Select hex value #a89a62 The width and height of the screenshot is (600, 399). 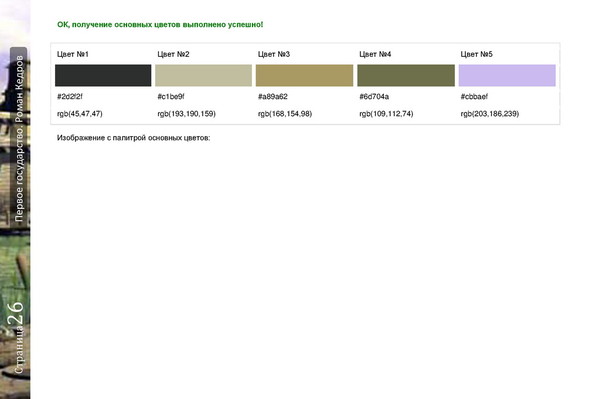[272, 96]
